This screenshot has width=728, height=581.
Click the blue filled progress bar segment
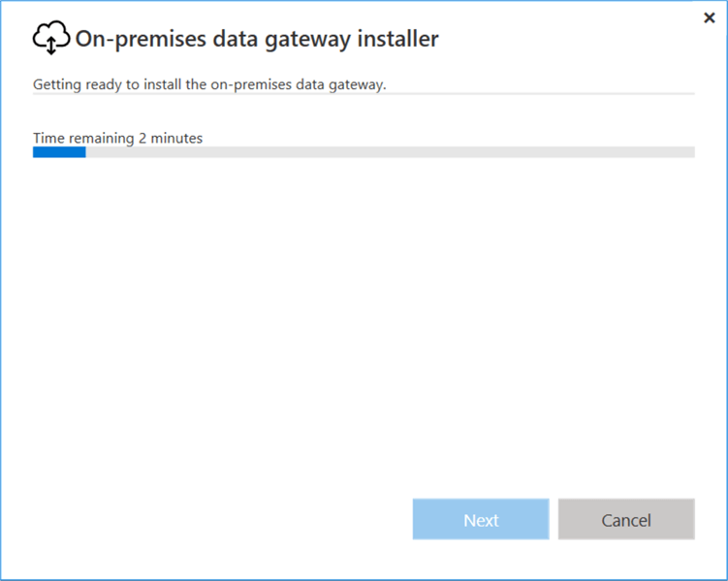(59, 152)
